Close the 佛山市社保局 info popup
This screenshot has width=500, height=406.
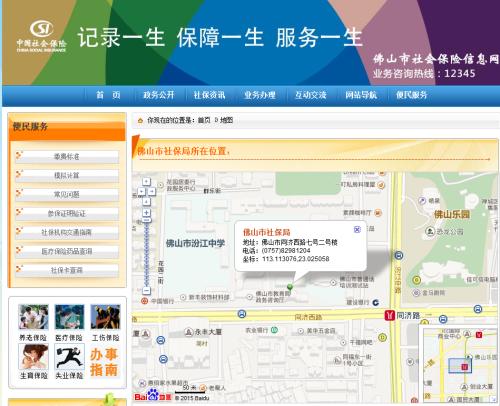click(x=357, y=229)
